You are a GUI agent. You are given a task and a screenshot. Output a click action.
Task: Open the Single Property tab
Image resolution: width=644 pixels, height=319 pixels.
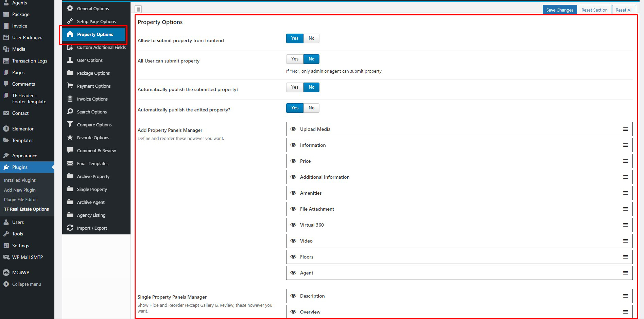click(96, 189)
